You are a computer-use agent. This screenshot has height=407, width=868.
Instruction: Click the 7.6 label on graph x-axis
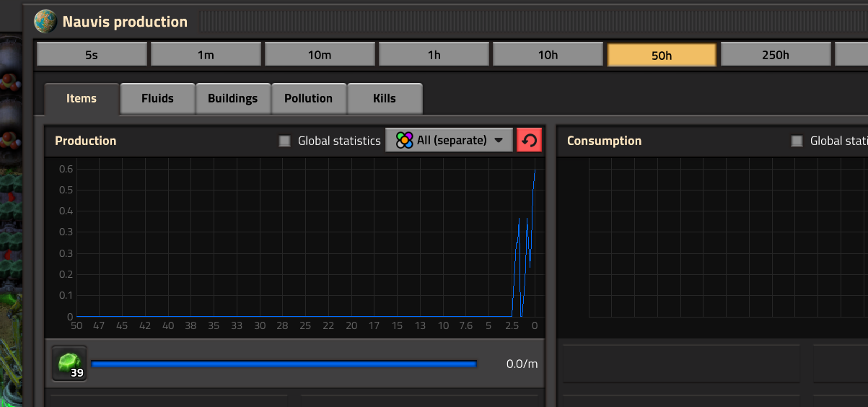coord(465,326)
